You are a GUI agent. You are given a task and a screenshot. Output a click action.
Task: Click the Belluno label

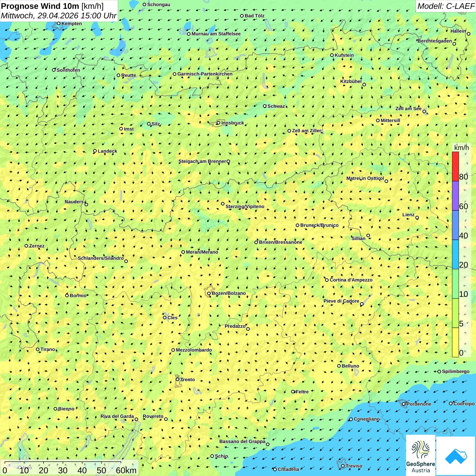[x=350, y=366]
